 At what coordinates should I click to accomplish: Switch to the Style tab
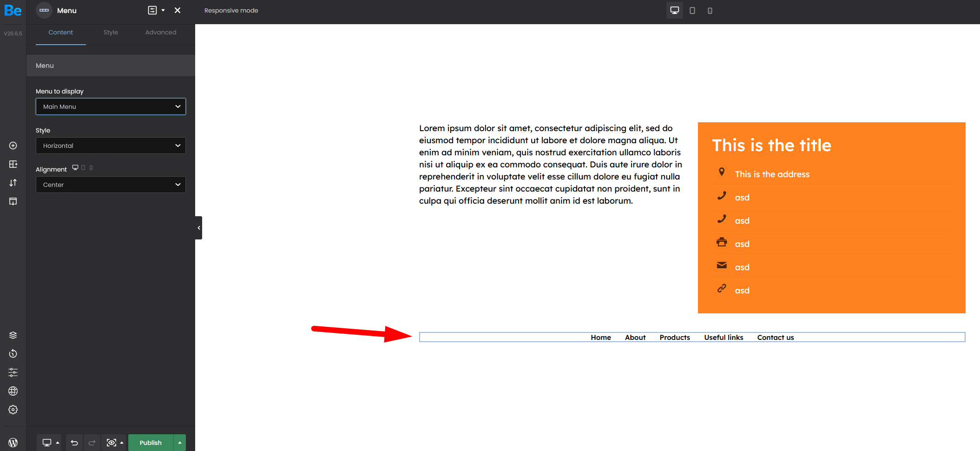tap(111, 33)
